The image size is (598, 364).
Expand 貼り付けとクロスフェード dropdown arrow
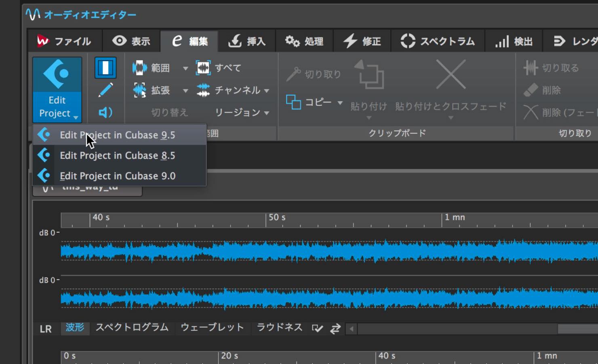(451, 118)
